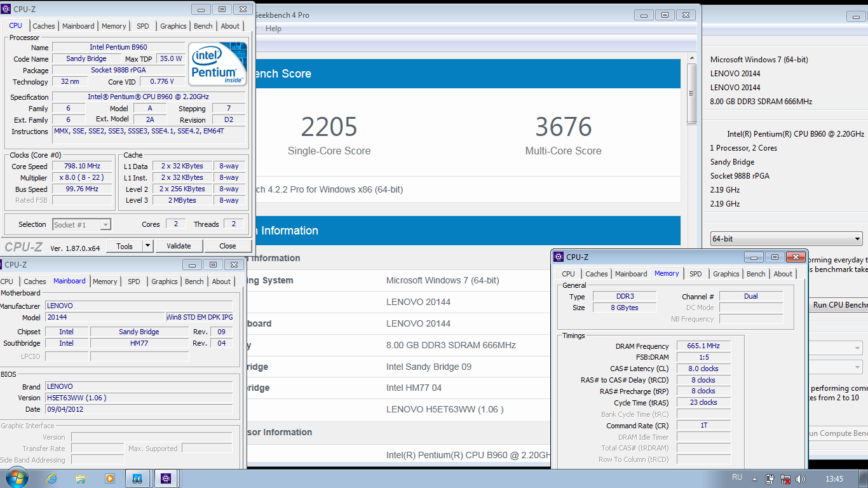Image resolution: width=868 pixels, height=488 pixels.
Task: Click the Southbridge model HM77
Action: [139, 343]
